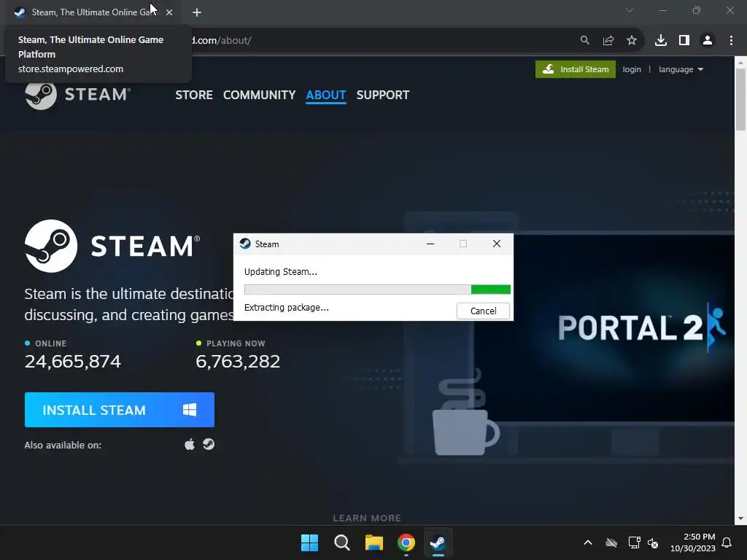Open taskbar Search icon
This screenshot has width=747, height=560.
[342, 542]
